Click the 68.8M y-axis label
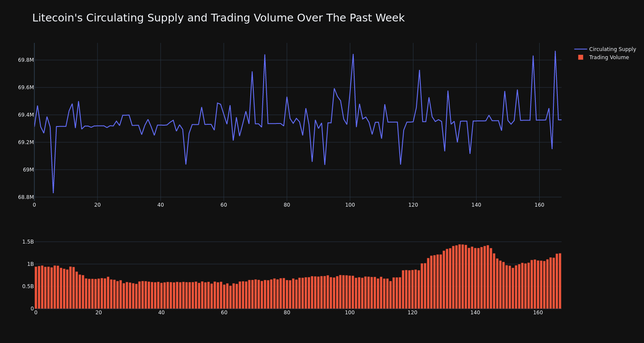 26,197
